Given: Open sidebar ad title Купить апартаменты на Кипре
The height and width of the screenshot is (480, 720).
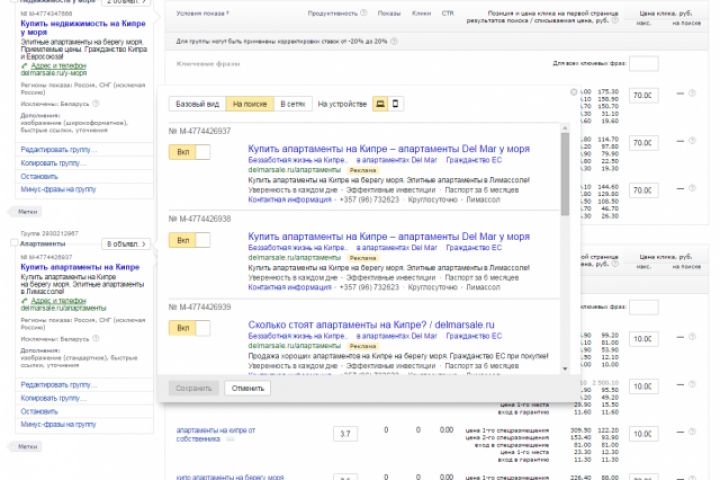Looking at the screenshot, I should (80, 267).
